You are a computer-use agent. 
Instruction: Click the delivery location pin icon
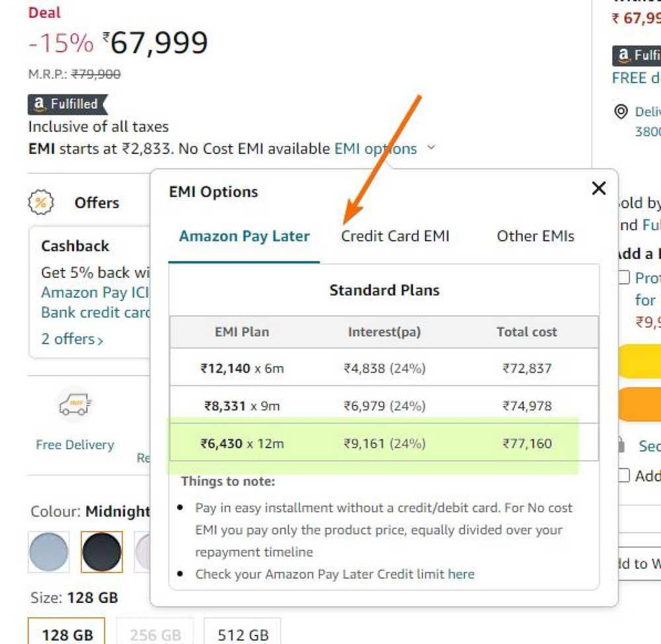(620, 112)
